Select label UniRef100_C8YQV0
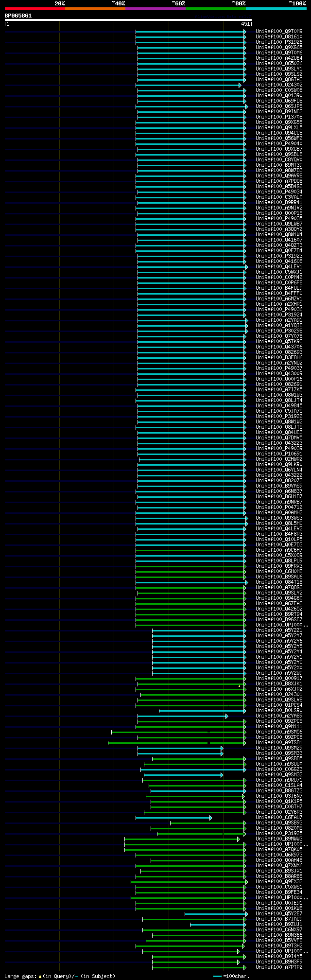 [x=279, y=160]
